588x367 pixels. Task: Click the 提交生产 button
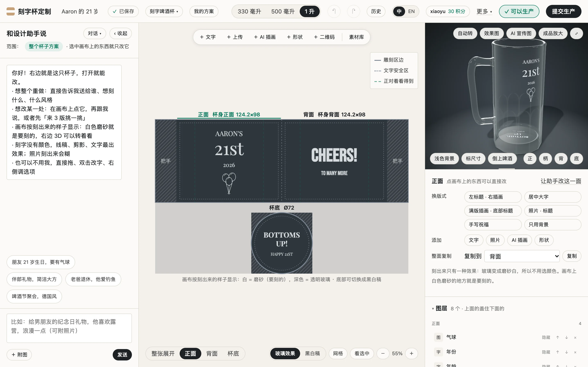coord(563,11)
